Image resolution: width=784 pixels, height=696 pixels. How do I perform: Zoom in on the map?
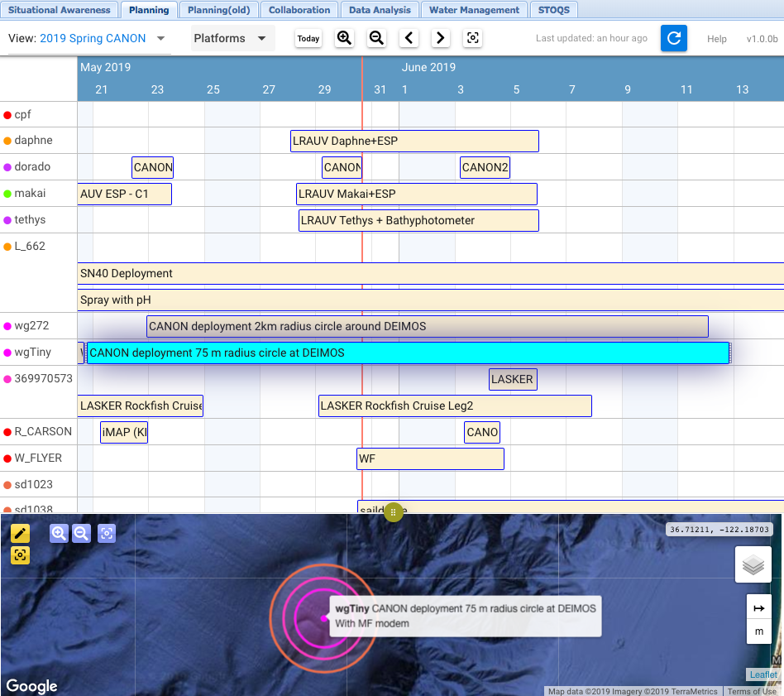pyautogui.click(x=59, y=533)
